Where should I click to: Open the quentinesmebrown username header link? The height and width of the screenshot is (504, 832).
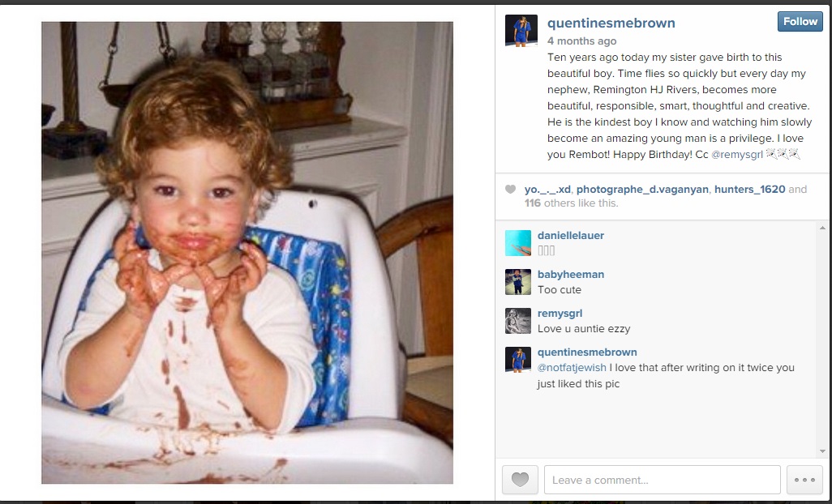tap(611, 23)
